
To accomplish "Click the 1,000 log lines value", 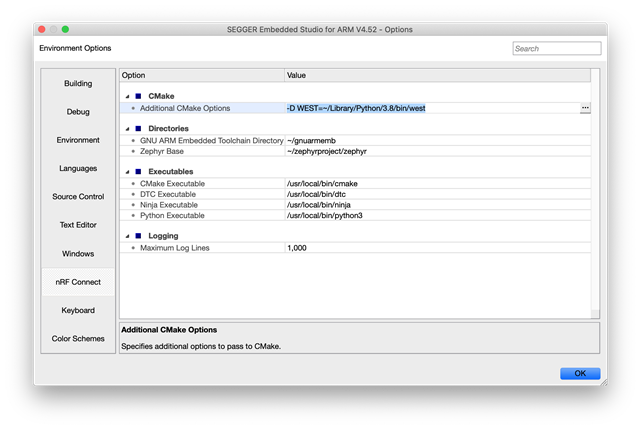I will tap(297, 248).
